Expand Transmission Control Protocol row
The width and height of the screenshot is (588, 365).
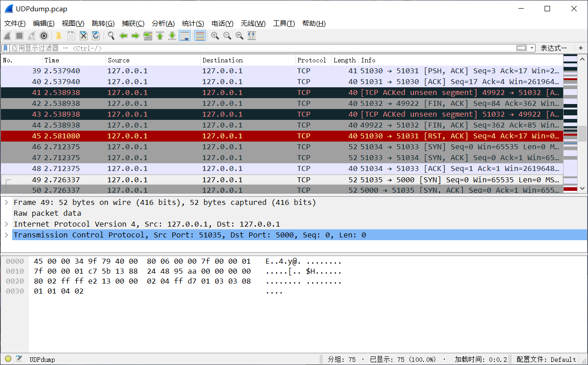tap(7, 235)
